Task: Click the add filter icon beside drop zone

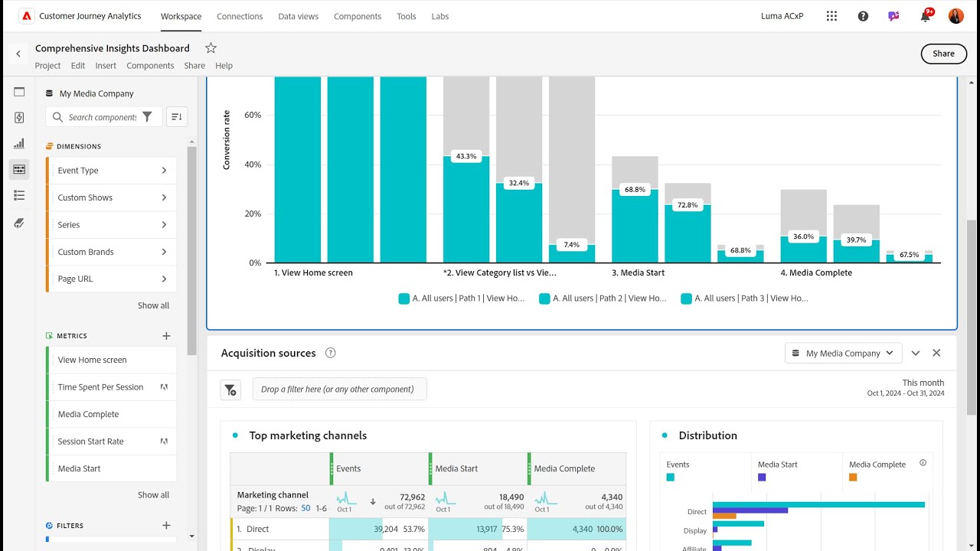Action: tap(230, 390)
